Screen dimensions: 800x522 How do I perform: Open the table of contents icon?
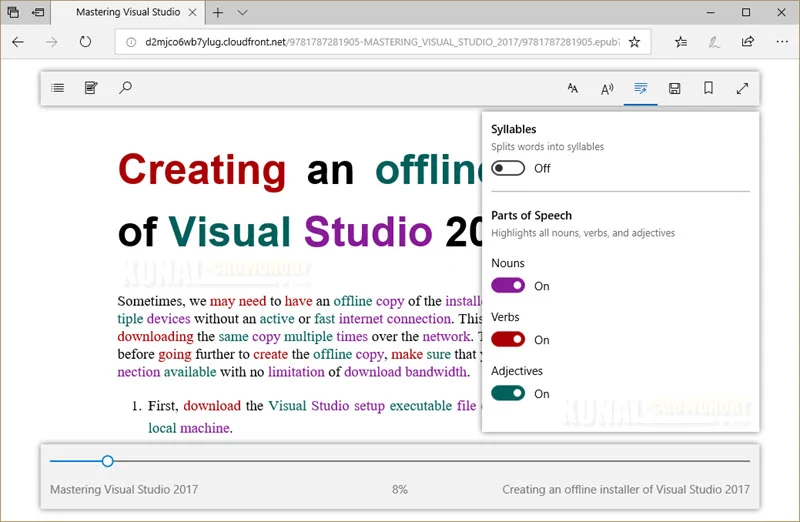tap(58, 88)
